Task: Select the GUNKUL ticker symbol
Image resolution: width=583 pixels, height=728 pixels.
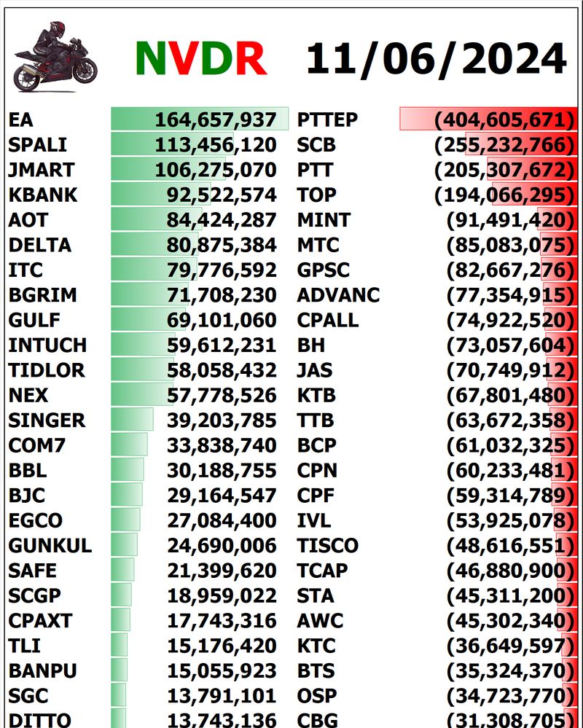Action: 50,546
